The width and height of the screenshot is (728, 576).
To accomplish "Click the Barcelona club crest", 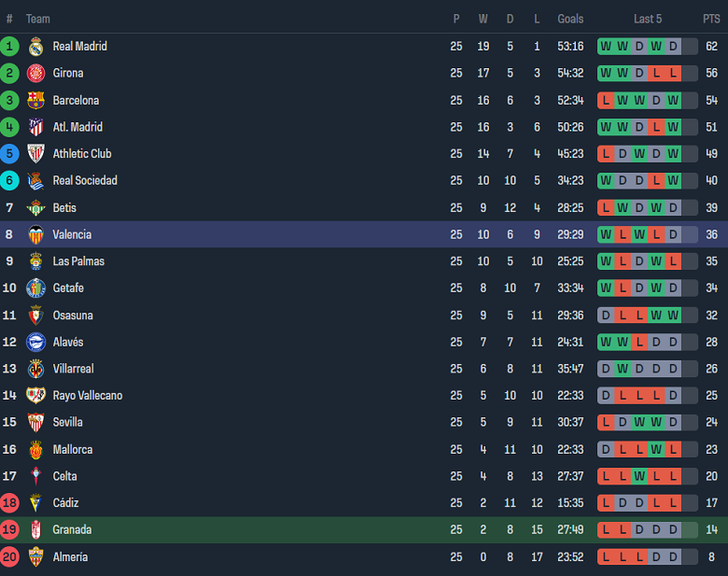I will coord(36,101).
